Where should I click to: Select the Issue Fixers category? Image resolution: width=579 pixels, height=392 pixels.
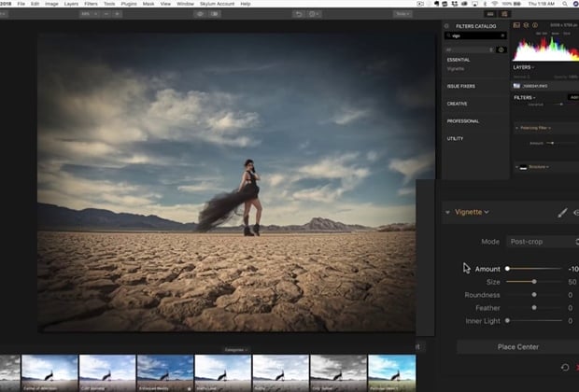click(460, 87)
